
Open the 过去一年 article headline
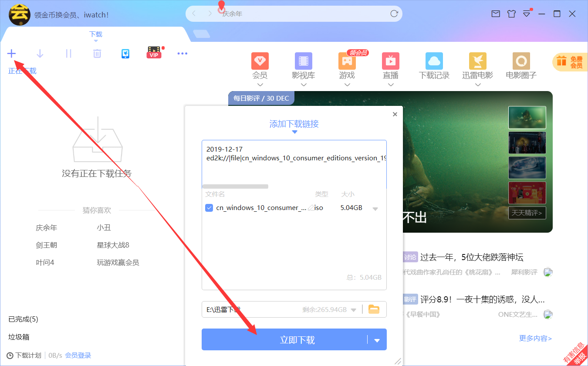pyautogui.click(x=472, y=257)
